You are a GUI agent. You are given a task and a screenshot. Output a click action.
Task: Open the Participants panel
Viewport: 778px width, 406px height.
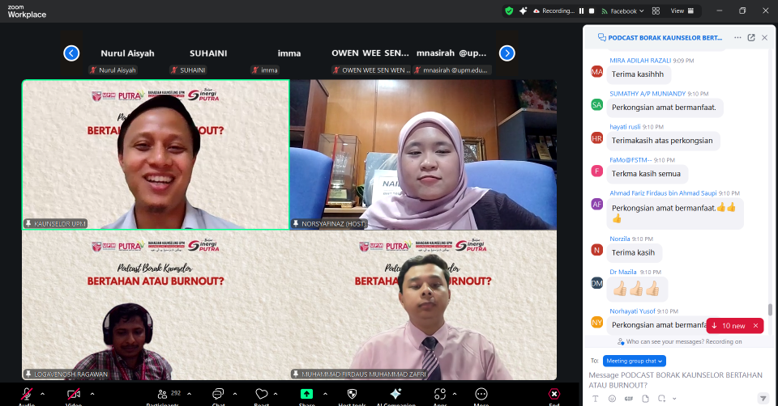point(162,395)
